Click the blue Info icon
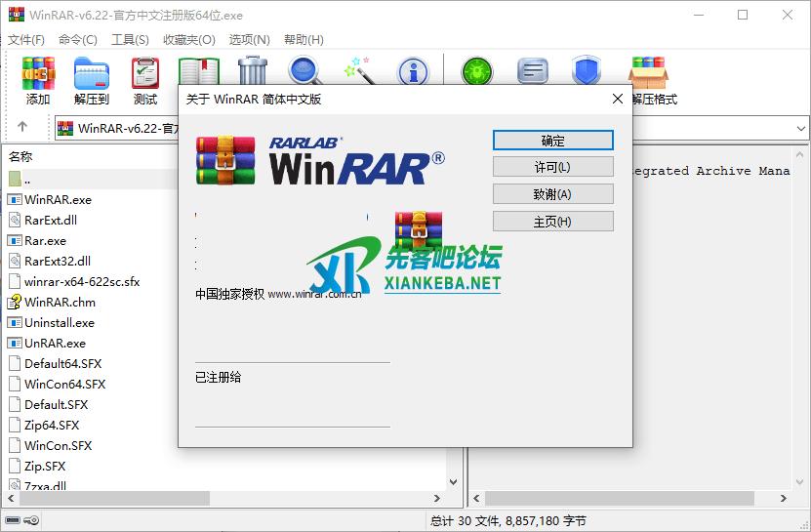811x532 pixels. click(413, 70)
